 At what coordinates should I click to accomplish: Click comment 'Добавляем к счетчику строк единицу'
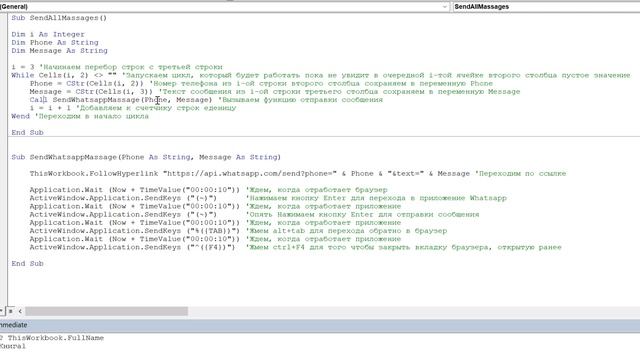[156, 108]
